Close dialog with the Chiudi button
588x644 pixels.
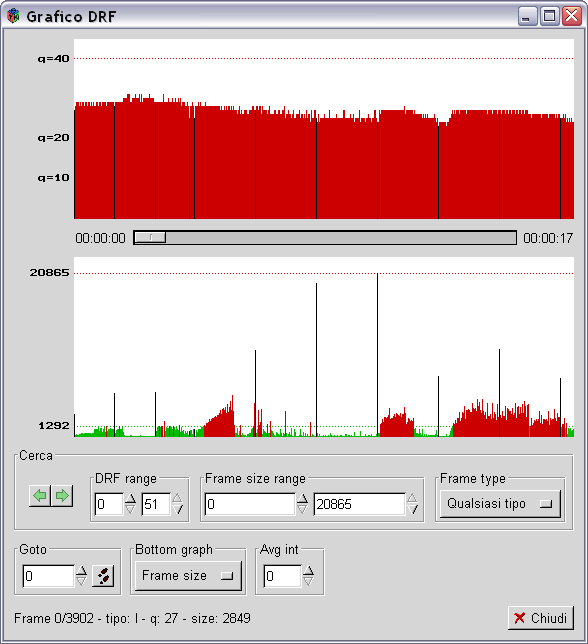(x=541, y=618)
